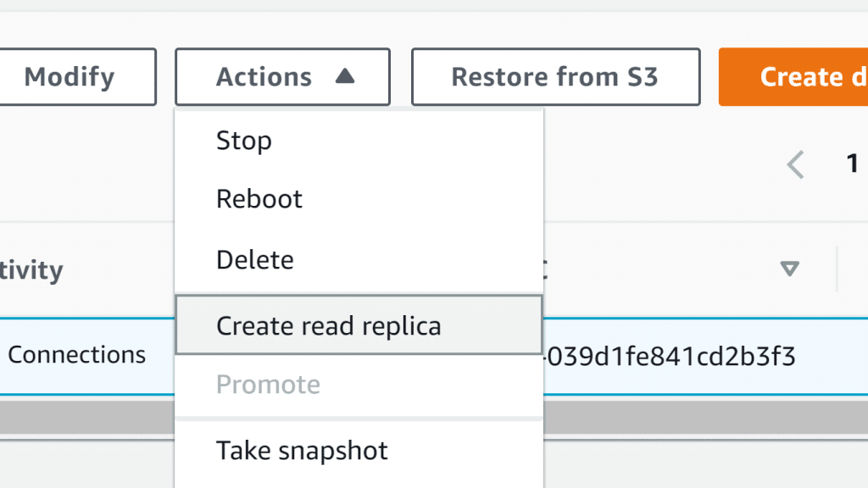Select the Delete menu option
The height and width of the screenshot is (488, 868).
click(255, 259)
